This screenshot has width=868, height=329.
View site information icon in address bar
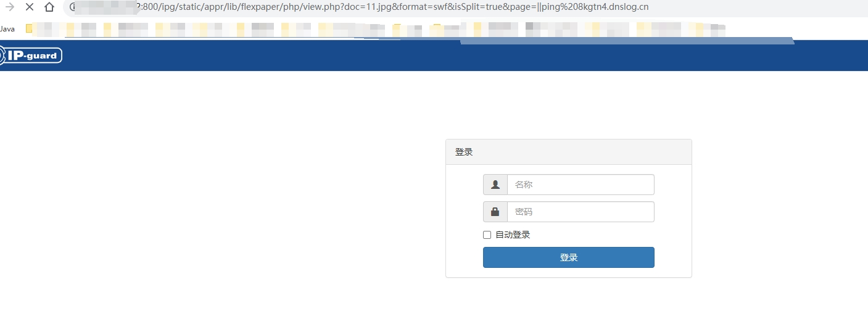click(x=73, y=7)
